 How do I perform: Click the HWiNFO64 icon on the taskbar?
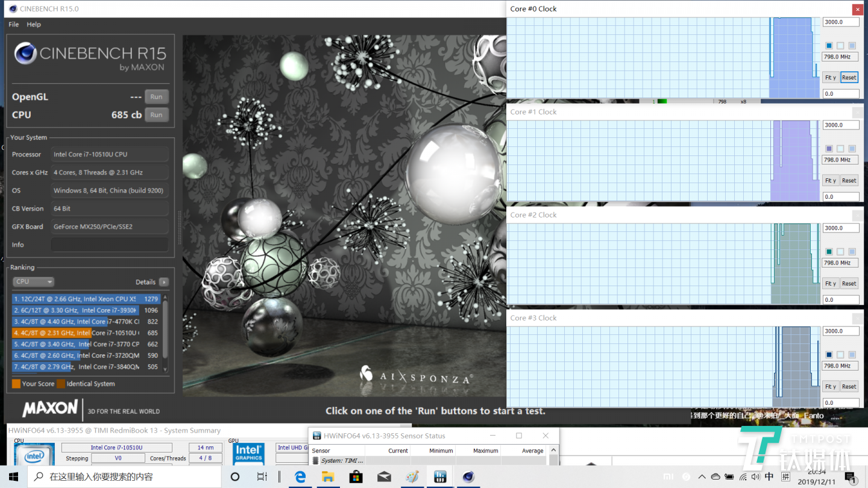439,477
